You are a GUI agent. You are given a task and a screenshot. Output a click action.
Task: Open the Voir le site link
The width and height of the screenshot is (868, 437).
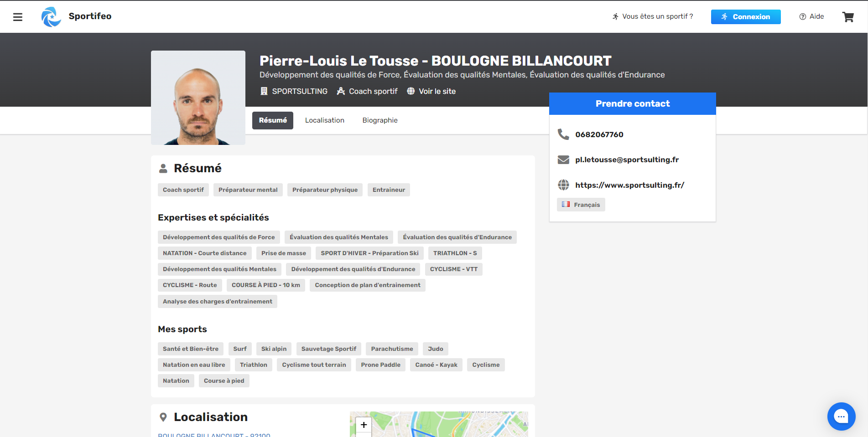click(x=431, y=91)
